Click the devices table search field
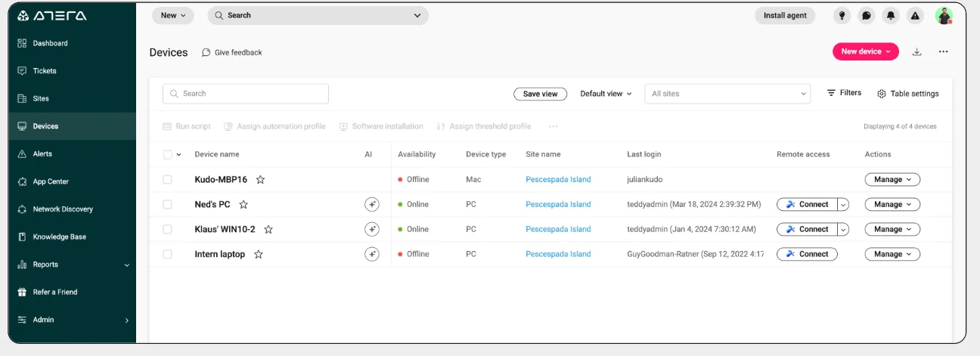 [246, 94]
